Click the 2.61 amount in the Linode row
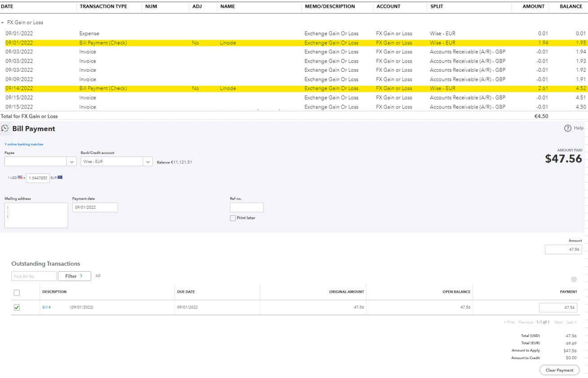Viewport: 588px width, 378px height. 543,88
